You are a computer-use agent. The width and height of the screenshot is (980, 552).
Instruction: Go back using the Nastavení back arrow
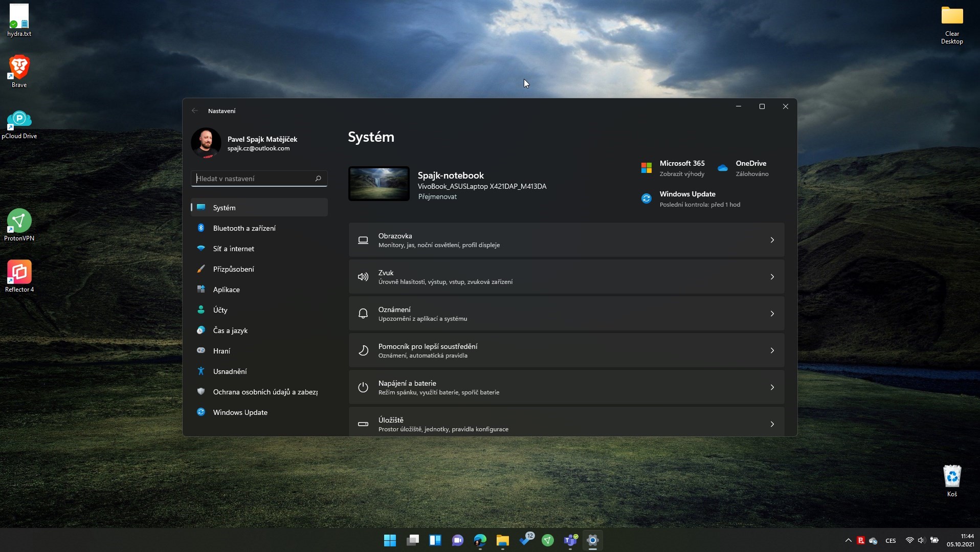[x=195, y=111]
